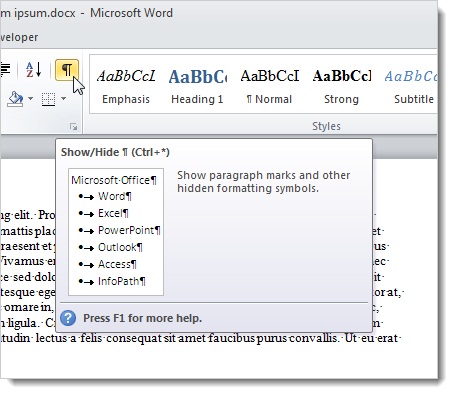This screenshot has height=394, width=453.
Task: Click the Styles group label
Action: click(x=326, y=126)
